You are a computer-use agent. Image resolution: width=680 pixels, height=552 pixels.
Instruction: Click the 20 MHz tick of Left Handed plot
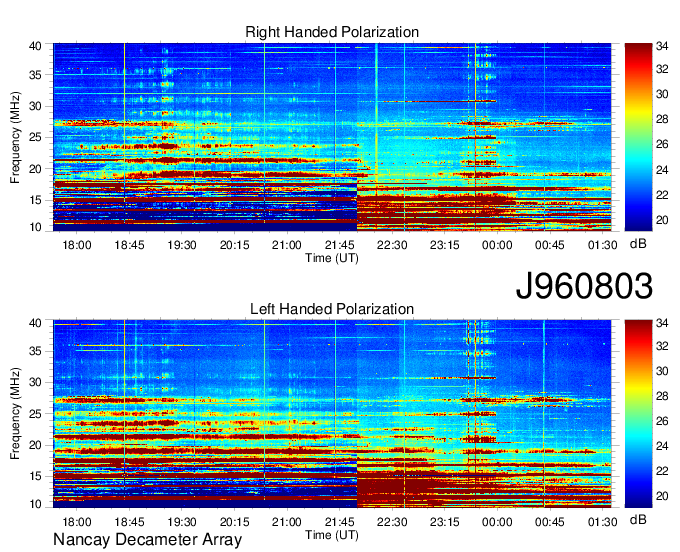coord(35,445)
